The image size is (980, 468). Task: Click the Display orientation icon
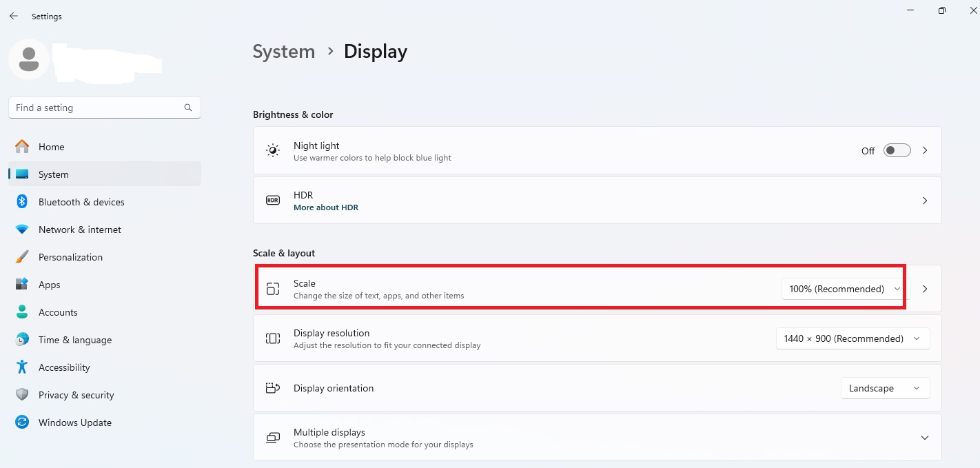pos(273,388)
